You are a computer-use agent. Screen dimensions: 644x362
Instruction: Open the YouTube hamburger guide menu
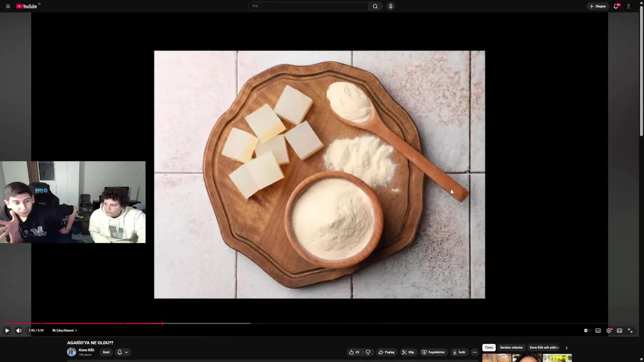(8, 7)
